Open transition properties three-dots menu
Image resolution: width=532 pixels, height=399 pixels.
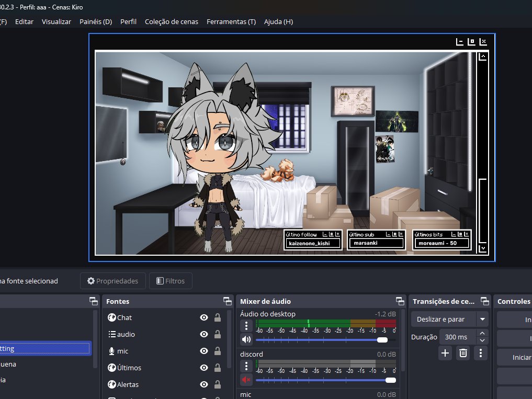(480, 353)
